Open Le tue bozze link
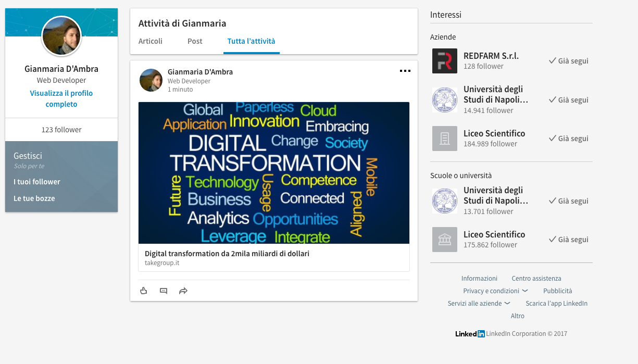 coord(34,198)
